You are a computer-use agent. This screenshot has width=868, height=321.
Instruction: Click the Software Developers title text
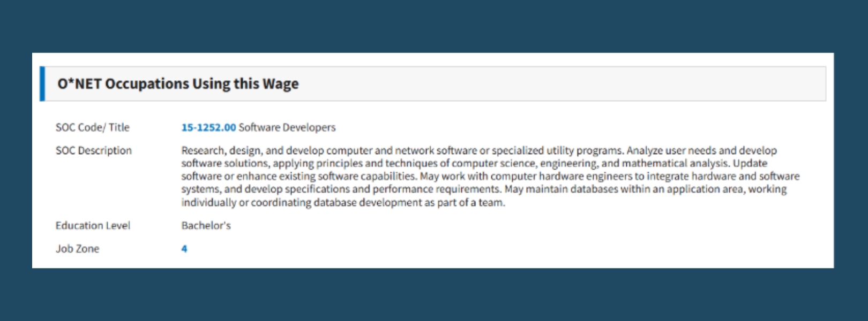click(287, 127)
